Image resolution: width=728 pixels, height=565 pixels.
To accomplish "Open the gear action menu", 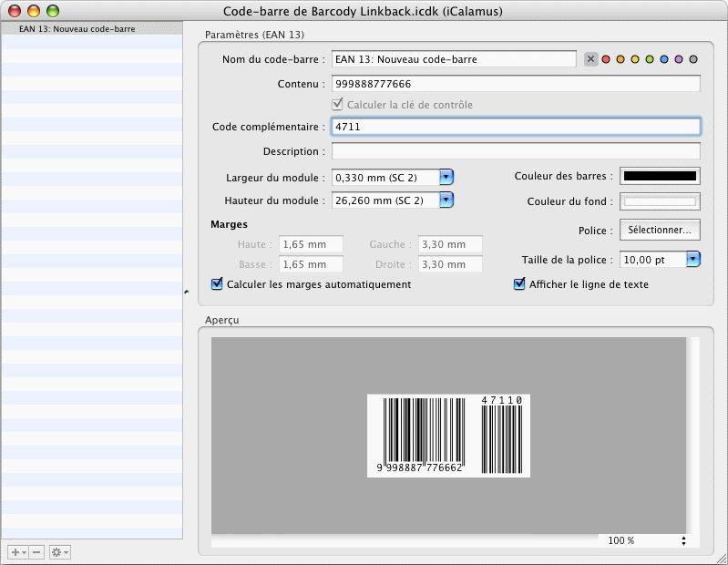I will (x=60, y=552).
